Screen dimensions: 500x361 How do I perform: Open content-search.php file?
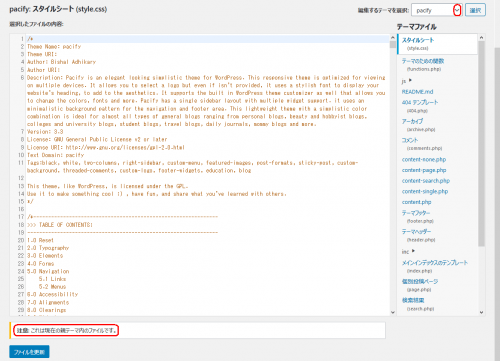point(426,181)
